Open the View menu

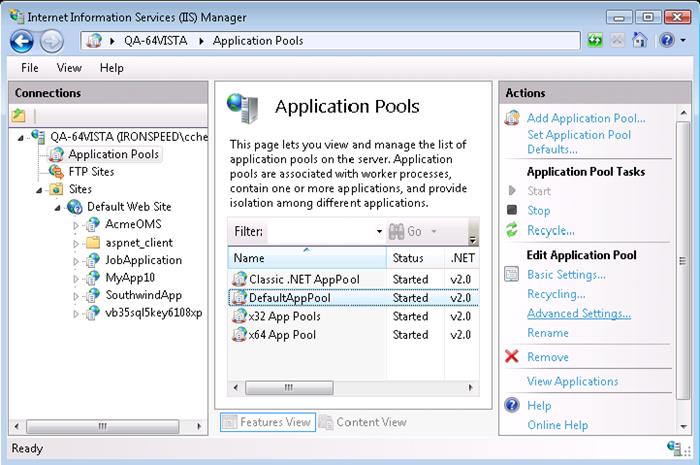[69, 68]
